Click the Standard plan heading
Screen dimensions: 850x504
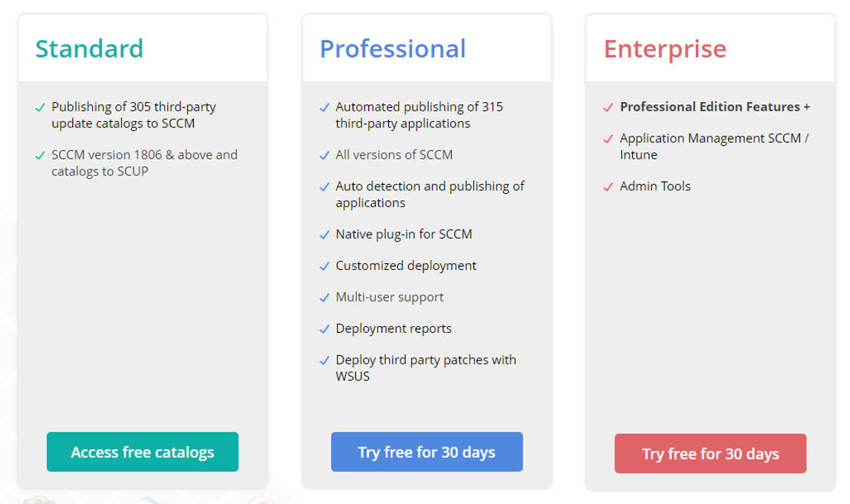tap(89, 48)
